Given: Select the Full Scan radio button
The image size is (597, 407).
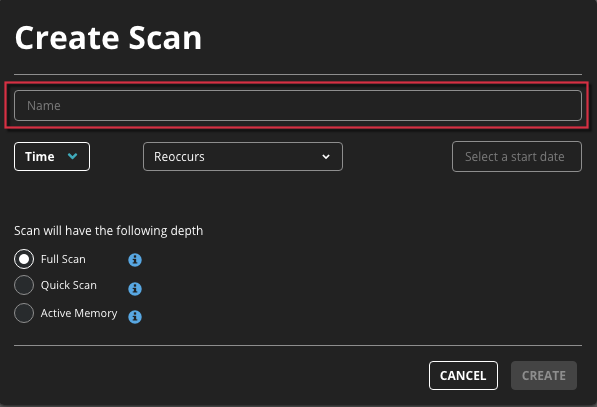Looking at the screenshot, I should (x=24, y=259).
